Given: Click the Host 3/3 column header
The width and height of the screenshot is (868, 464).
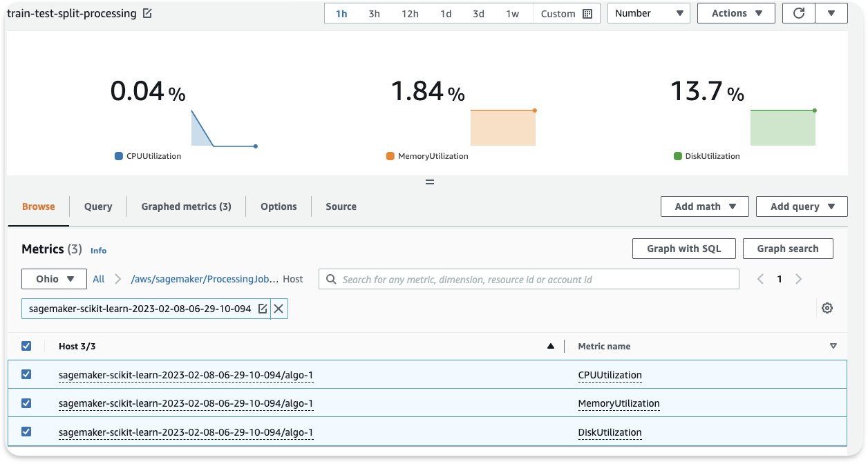Looking at the screenshot, I should (x=76, y=346).
